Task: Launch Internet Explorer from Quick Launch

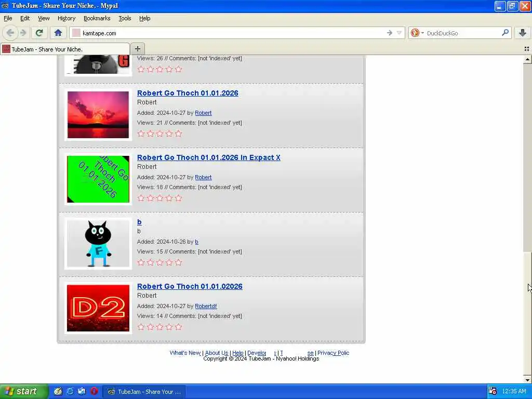Action: [x=70, y=392]
